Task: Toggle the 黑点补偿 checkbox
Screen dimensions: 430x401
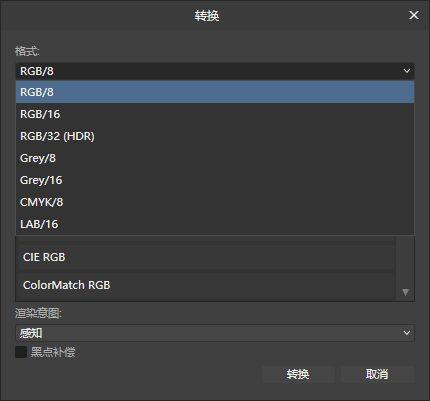Action: pos(21,352)
